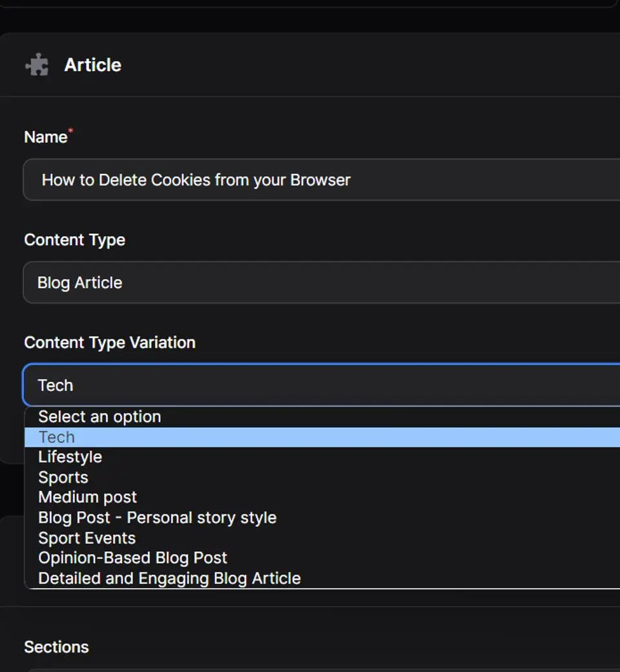The height and width of the screenshot is (672, 620).
Task: Click the Content Type Variation label
Action: pyautogui.click(x=110, y=342)
